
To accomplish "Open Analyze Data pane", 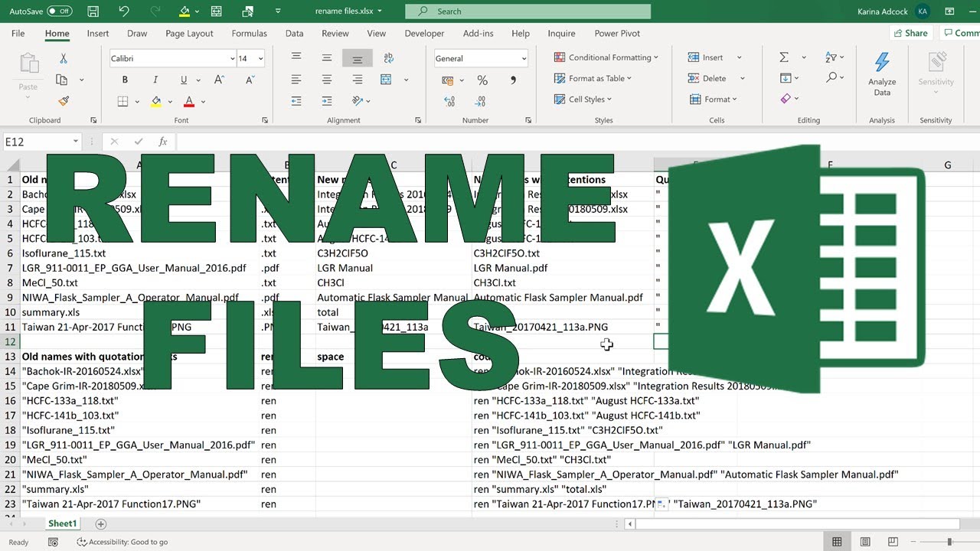I will 882,75.
